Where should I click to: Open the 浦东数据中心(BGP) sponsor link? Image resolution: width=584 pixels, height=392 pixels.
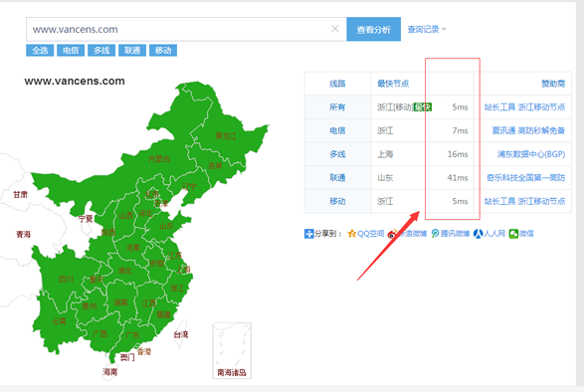click(531, 154)
